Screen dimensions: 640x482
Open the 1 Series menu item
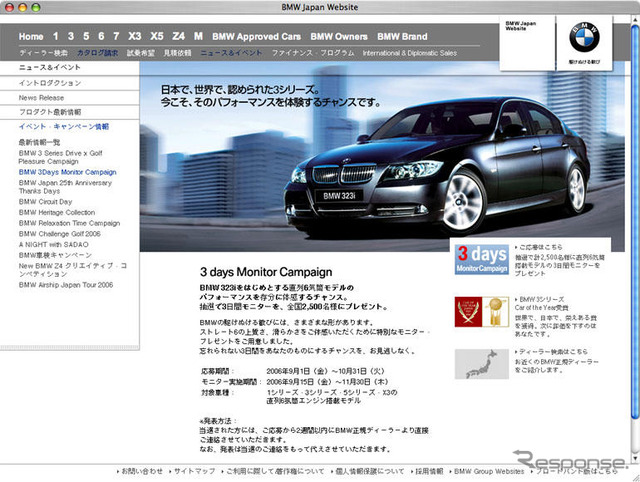(56, 36)
